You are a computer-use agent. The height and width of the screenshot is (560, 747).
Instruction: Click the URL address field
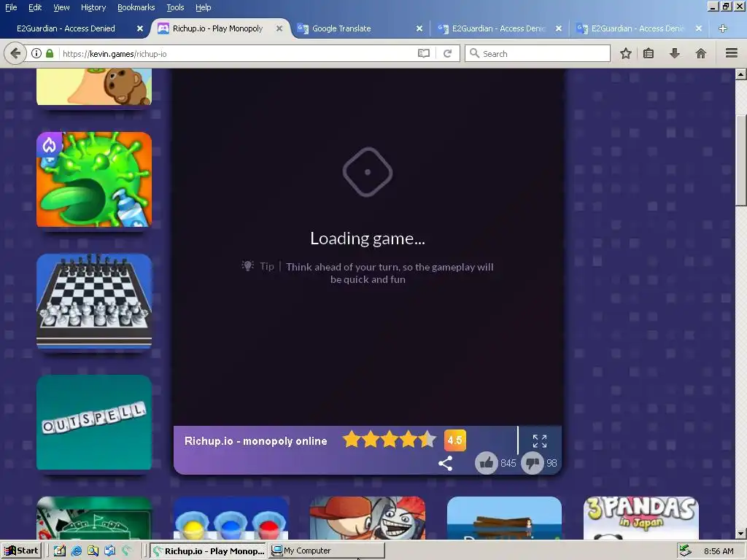(239, 53)
